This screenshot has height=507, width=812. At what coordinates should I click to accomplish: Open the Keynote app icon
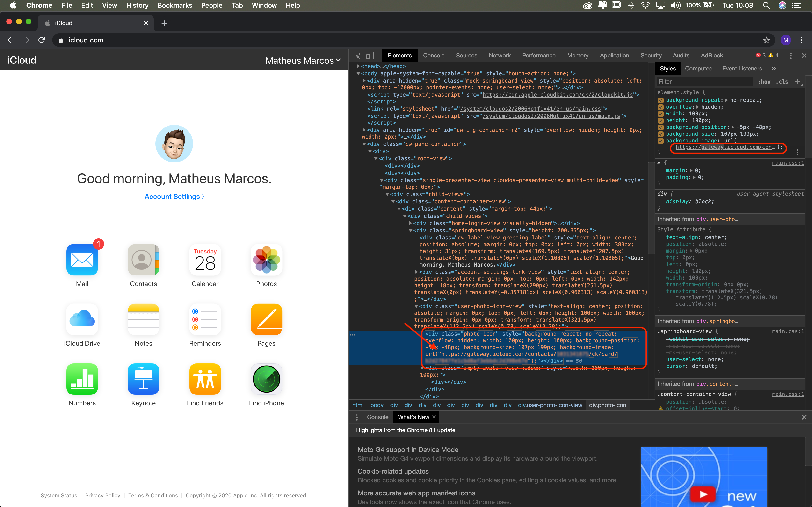(143, 379)
